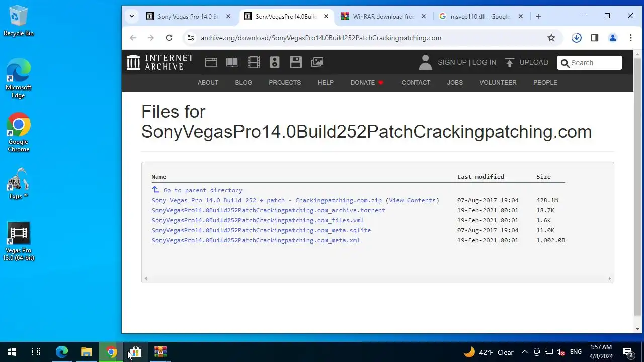Open the Internet Archive home logo
Screen dimensions: 644x362
tap(160, 62)
